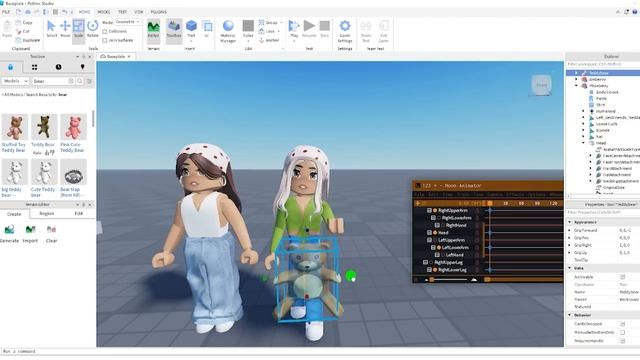Activate the Move tool
Viewport: 640px width, 360px height.
[65, 29]
